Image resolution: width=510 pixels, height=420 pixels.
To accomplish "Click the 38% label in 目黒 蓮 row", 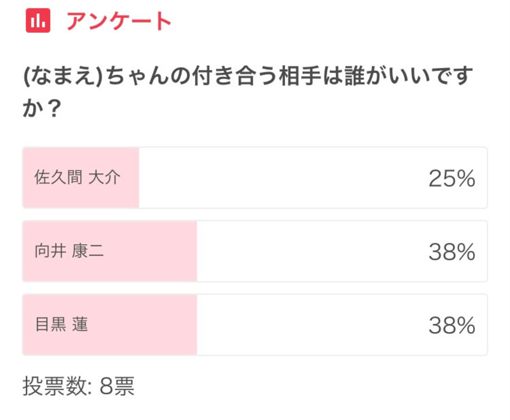I will pyautogui.click(x=452, y=325).
